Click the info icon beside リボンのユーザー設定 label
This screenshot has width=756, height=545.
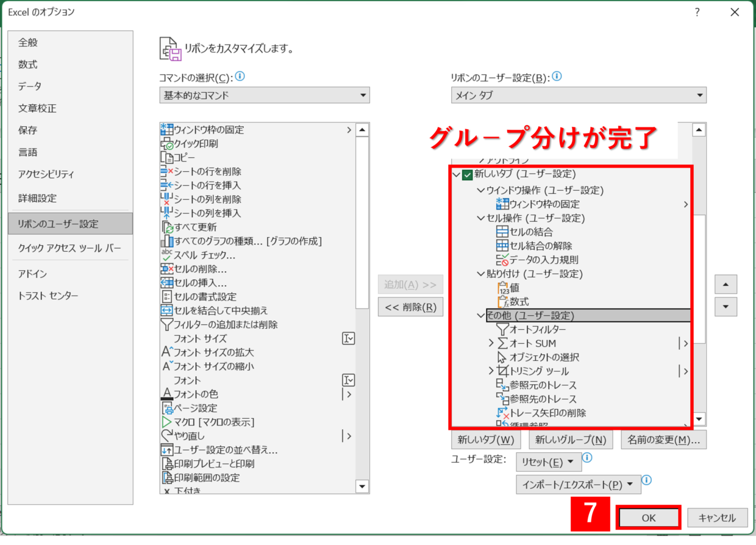click(557, 77)
